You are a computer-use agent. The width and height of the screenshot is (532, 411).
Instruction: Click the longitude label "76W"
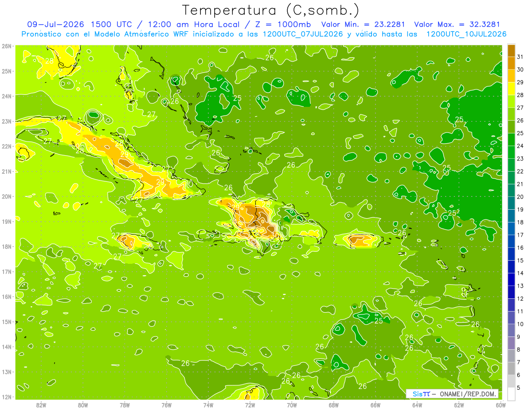click(167, 405)
